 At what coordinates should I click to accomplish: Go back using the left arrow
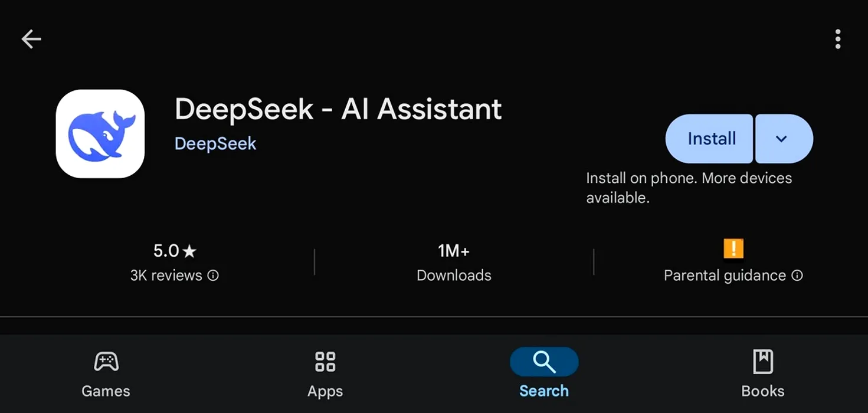[31, 40]
